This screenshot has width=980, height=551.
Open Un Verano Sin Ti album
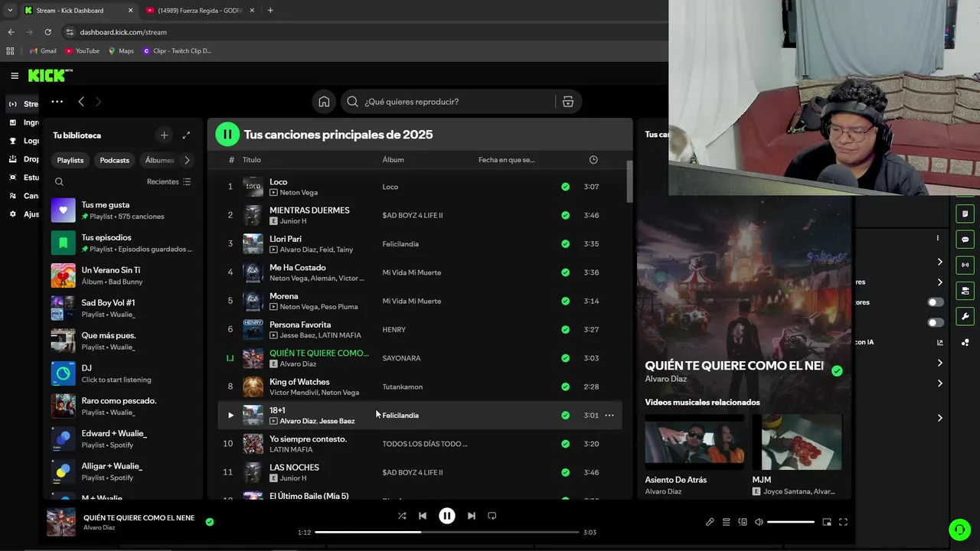tap(123, 275)
